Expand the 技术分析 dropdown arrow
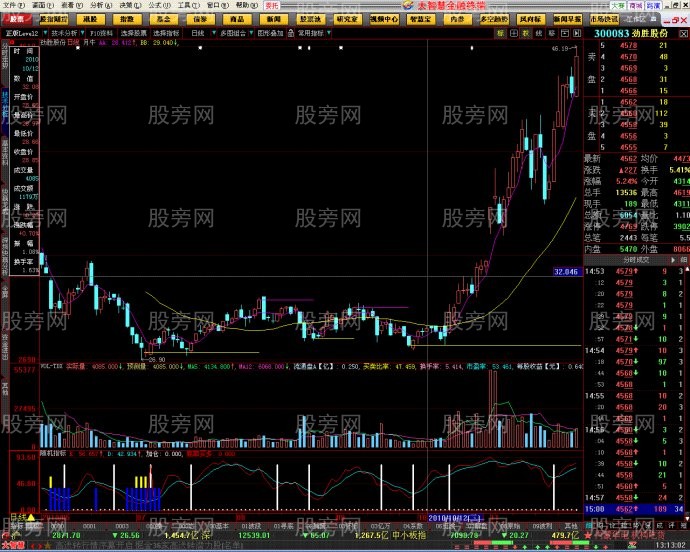690x552 pixels. click(x=82, y=33)
